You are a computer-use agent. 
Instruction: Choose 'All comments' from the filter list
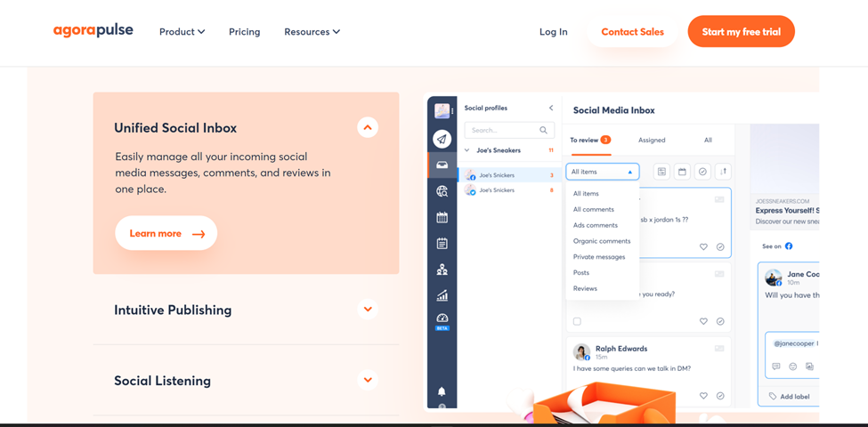click(594, 210)
